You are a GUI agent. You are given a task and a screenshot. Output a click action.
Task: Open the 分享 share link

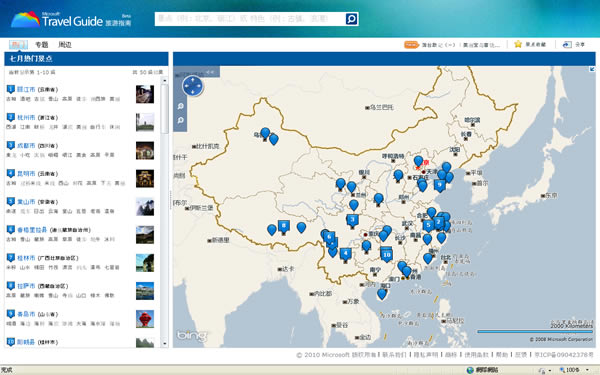(x=580, y=45)
